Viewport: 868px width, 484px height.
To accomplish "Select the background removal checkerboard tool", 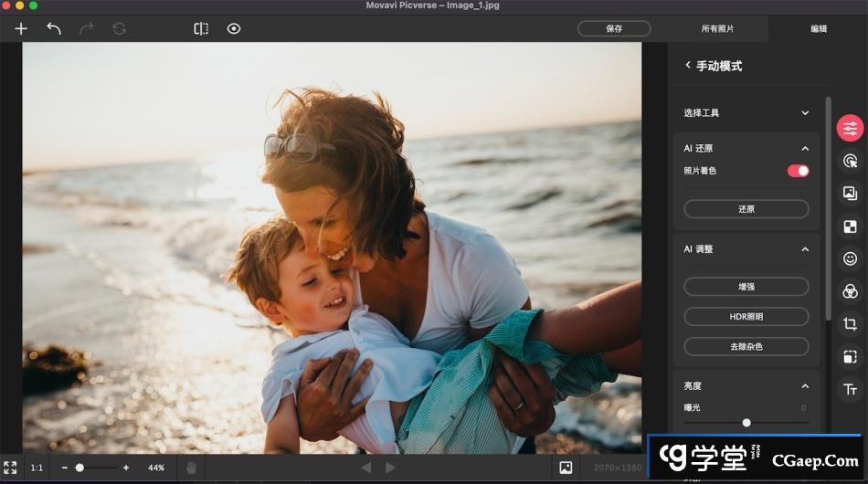I will pos(850,226).
